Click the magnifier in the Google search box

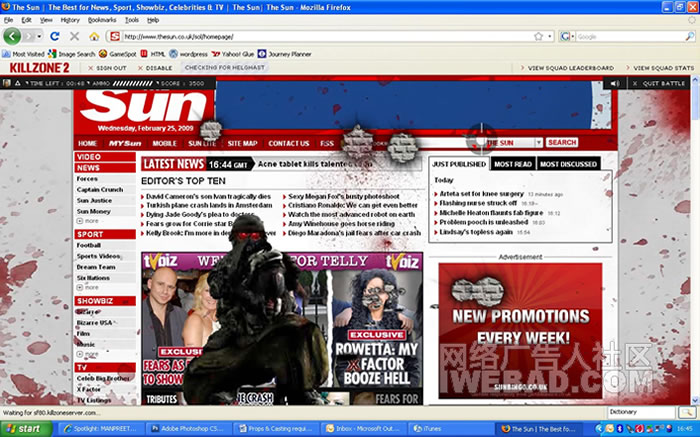coord(689,37)
